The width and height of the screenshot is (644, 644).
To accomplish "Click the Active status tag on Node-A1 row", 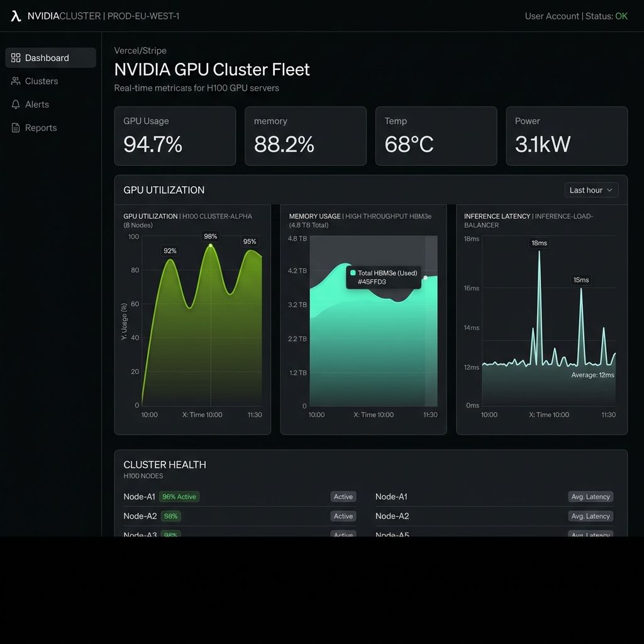I will click(x=343, y=497).
